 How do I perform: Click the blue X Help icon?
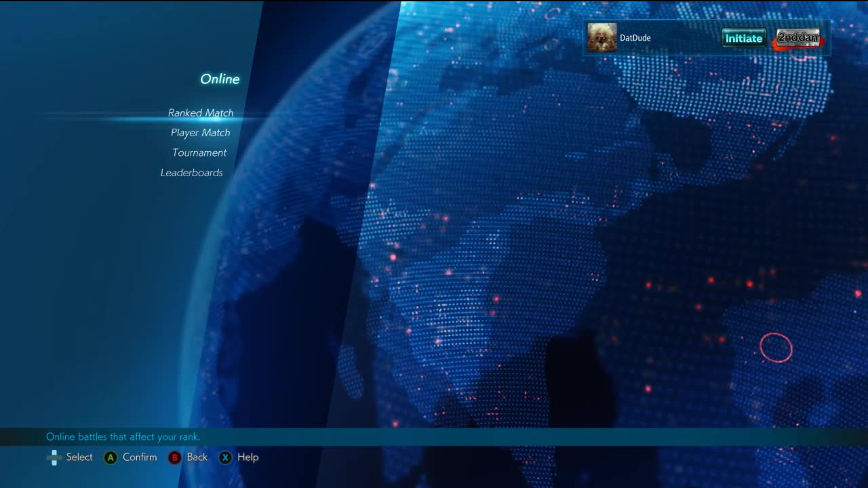tap(225, 457)
